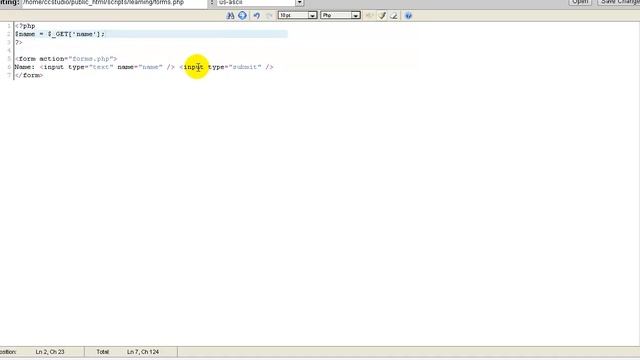Click the closing </form> tag line

(x=29, y=76)
